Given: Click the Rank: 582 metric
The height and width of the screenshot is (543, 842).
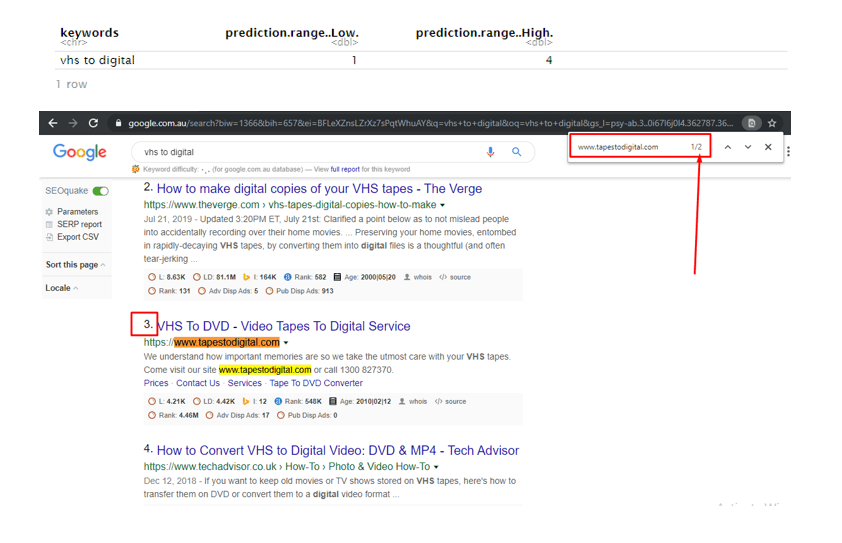Looking at the screenshot, I should [305, 277].
